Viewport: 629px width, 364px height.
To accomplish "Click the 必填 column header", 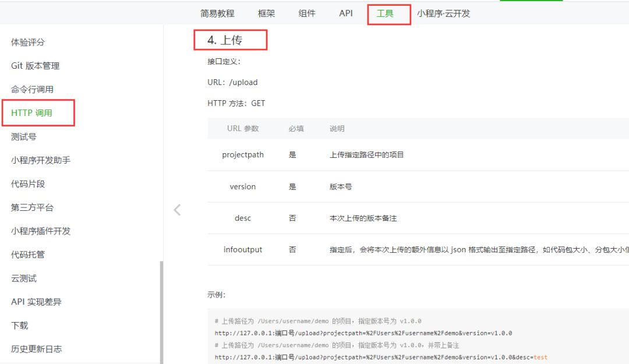I will pos(296,129).
